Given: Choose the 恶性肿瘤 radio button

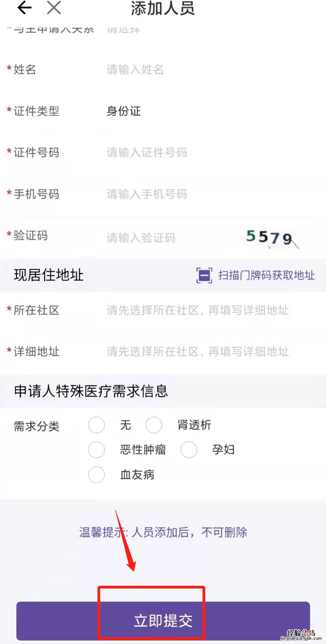Looking at the screenshot, I should pyautogui.click(x=97, y=450).
